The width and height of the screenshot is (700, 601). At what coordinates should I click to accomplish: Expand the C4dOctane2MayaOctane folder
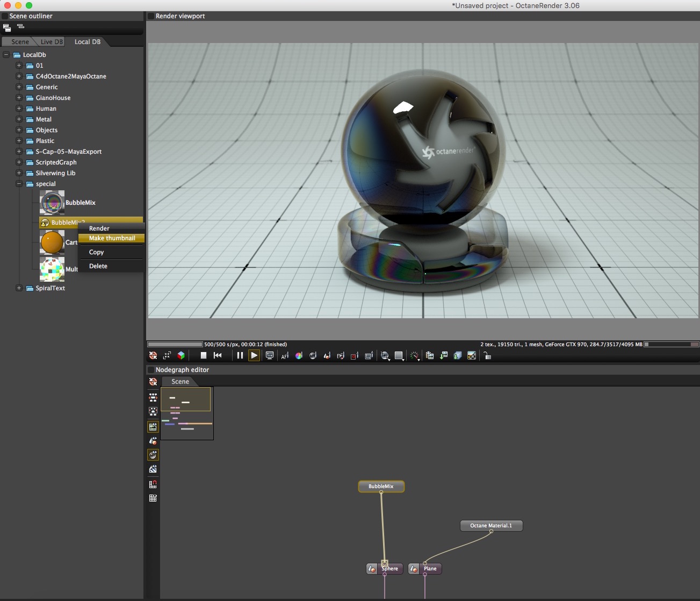pyautogui.click(x=19, y=76)
